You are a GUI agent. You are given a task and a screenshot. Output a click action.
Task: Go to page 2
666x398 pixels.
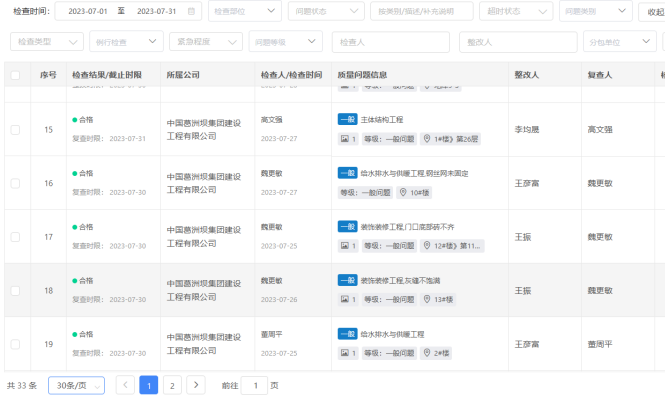172,385
